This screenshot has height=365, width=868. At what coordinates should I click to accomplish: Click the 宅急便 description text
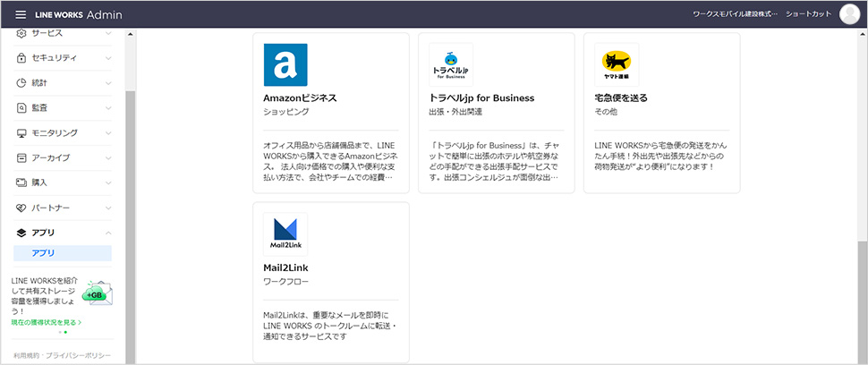(x=660, y=156)
